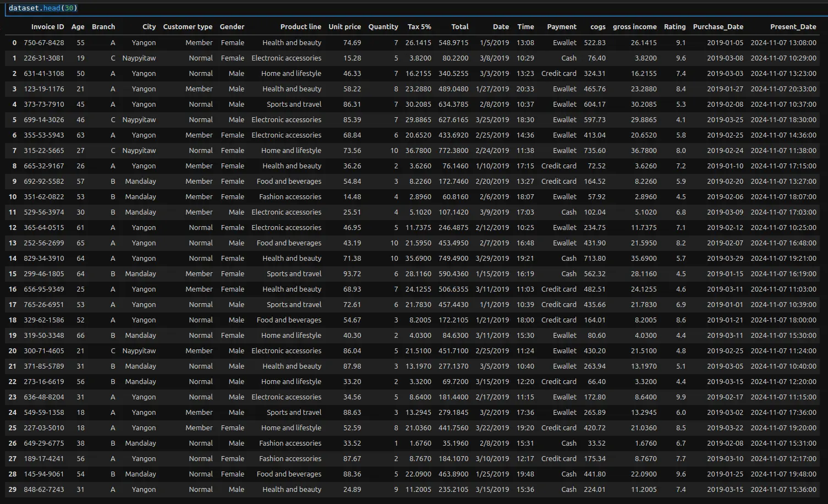This screenshot has height=504, width=828.
Task: Select invoice ID 226-31-3081
Action: (44, 58)
